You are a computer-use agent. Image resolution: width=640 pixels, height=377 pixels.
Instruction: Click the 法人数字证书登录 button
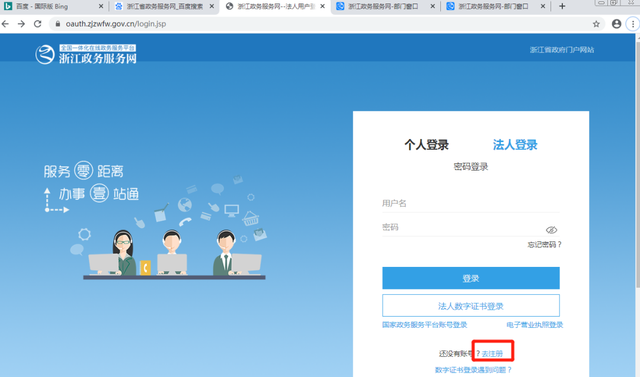(471, 306)
